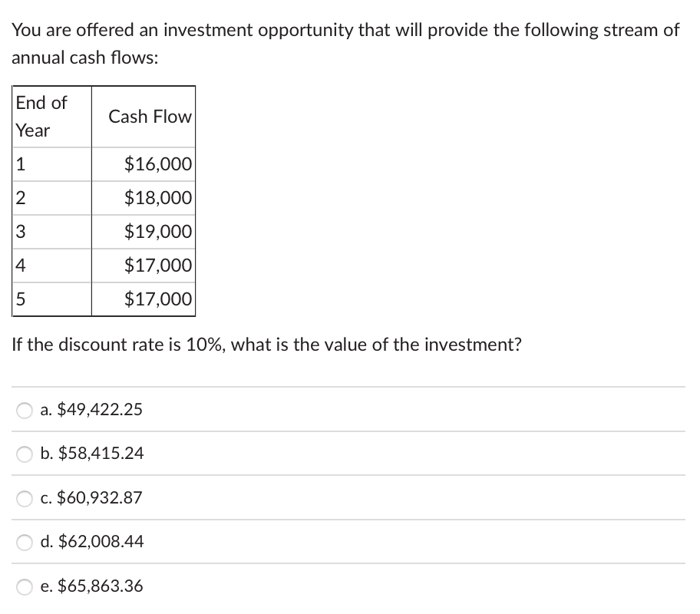Click the answer text $65,863.36

pos(92,586)
